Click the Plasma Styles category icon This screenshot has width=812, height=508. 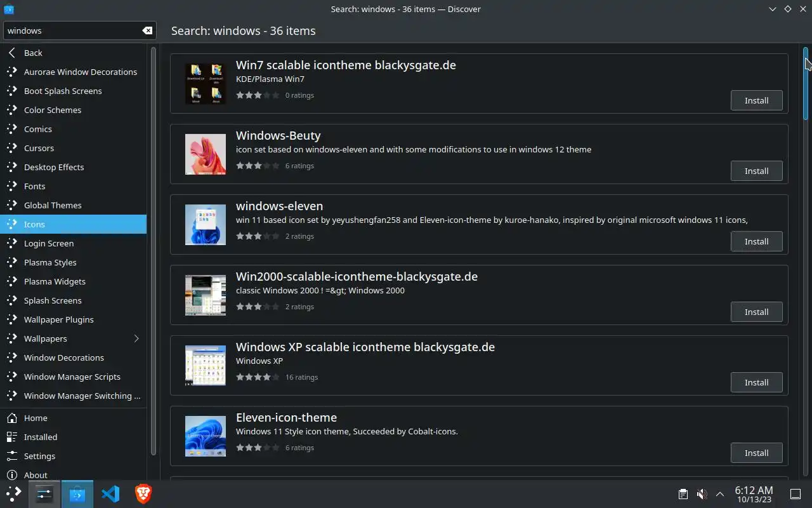12,262
